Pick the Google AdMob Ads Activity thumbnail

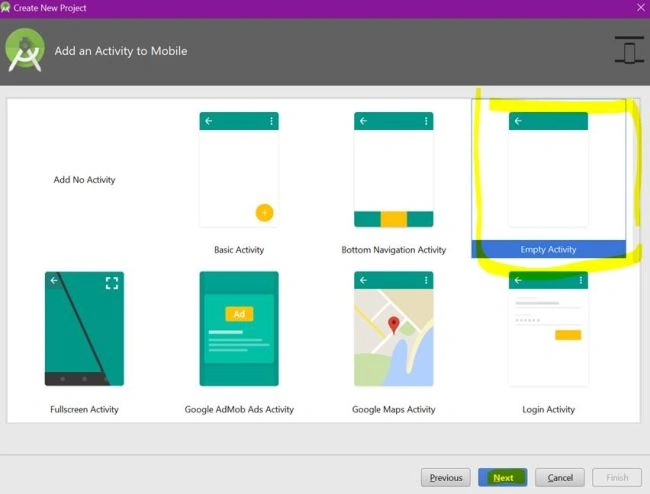pos(239,329)
